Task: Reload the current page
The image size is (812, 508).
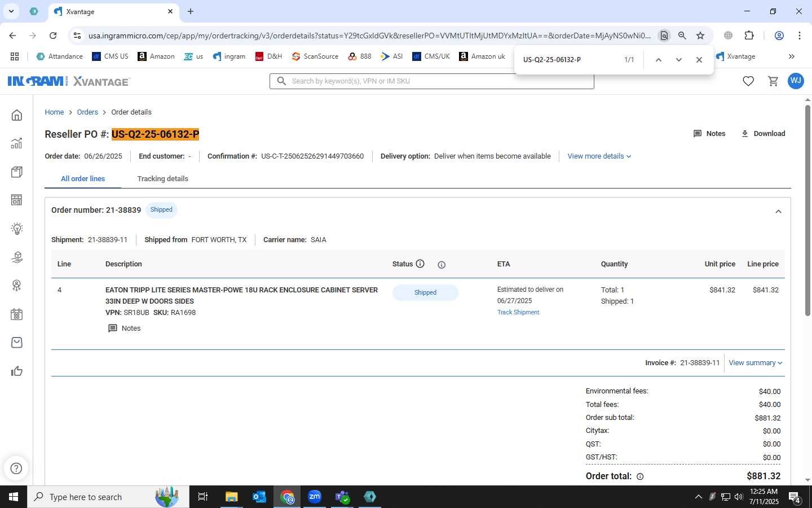Action: point(53,36)
